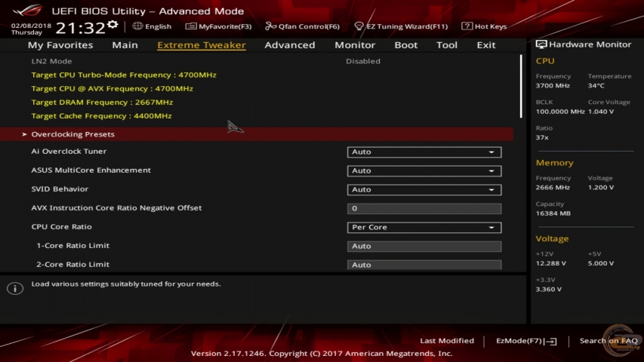Click the info icon in help bar
This screenshot has width=644, height=362.
click(15, 288)
